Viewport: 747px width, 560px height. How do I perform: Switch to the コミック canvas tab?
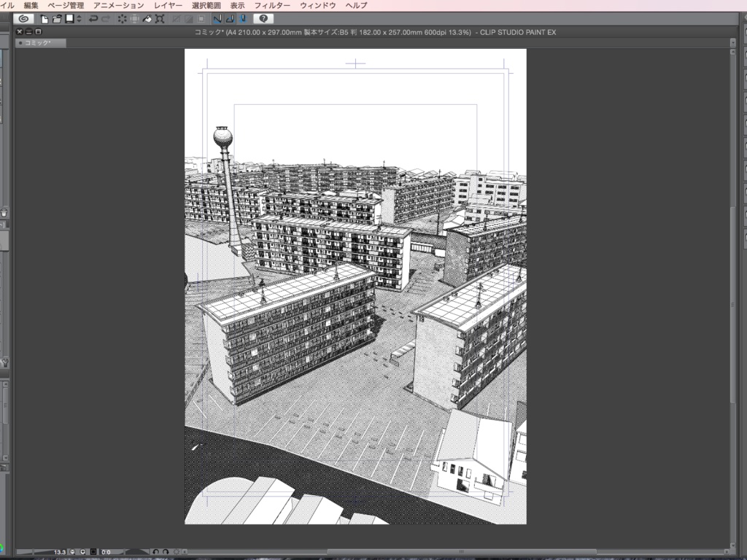tap(40, 42)
